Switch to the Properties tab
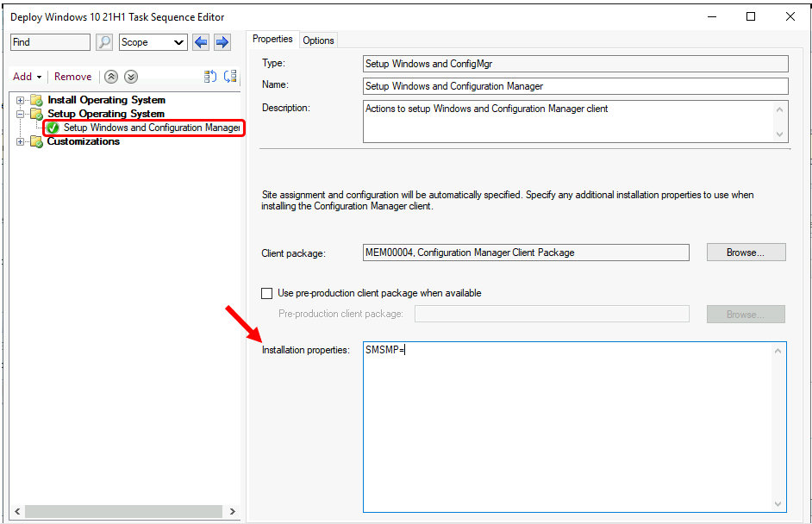Viewport: 812px width, 524px height. pos(272,40)
